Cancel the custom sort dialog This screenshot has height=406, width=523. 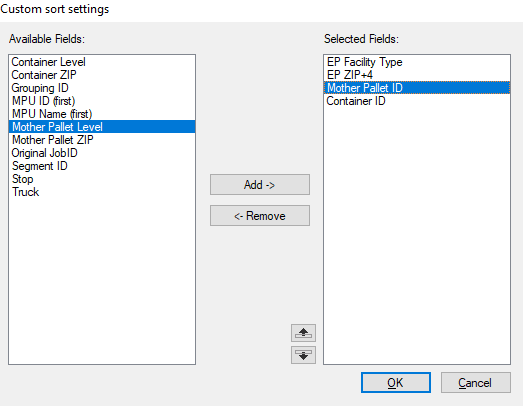(476, 383)
